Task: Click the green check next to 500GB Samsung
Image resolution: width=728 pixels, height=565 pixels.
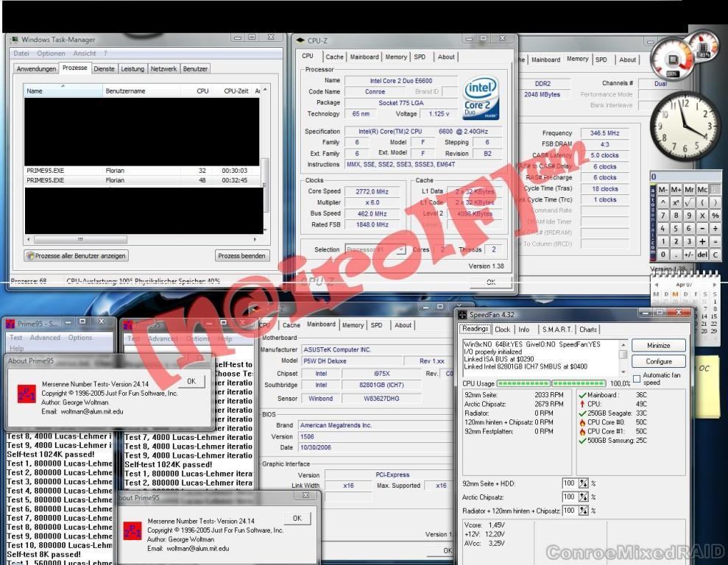Action: click(x=582, y=441)
